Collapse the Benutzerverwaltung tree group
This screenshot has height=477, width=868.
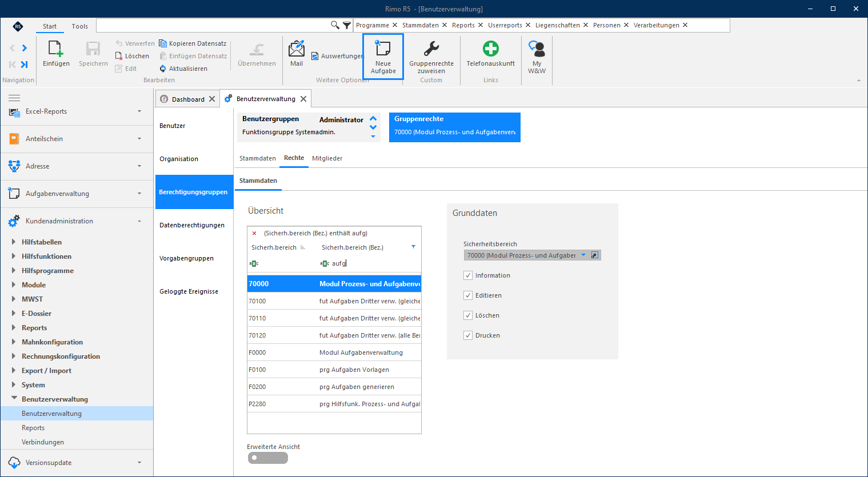[14, 399]
